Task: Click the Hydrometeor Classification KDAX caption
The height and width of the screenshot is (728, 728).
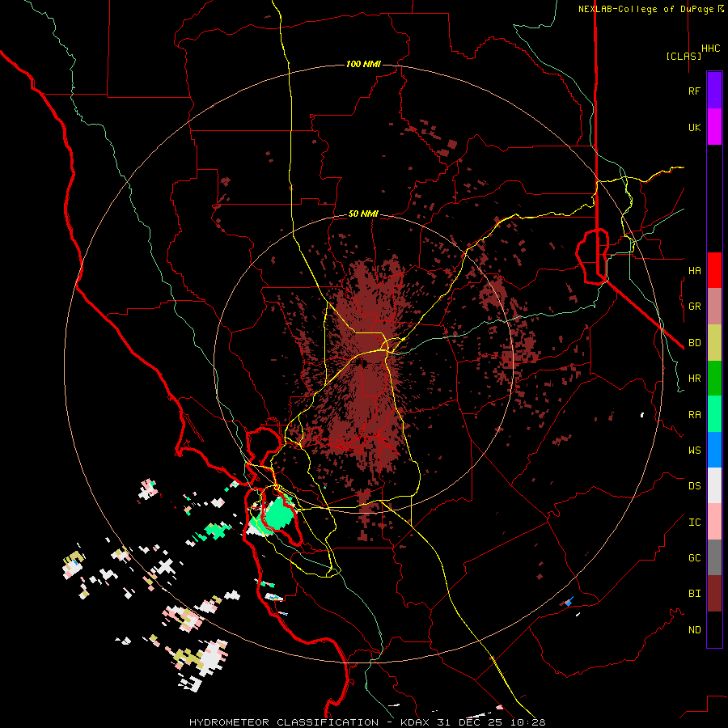Action: [367, 722]
